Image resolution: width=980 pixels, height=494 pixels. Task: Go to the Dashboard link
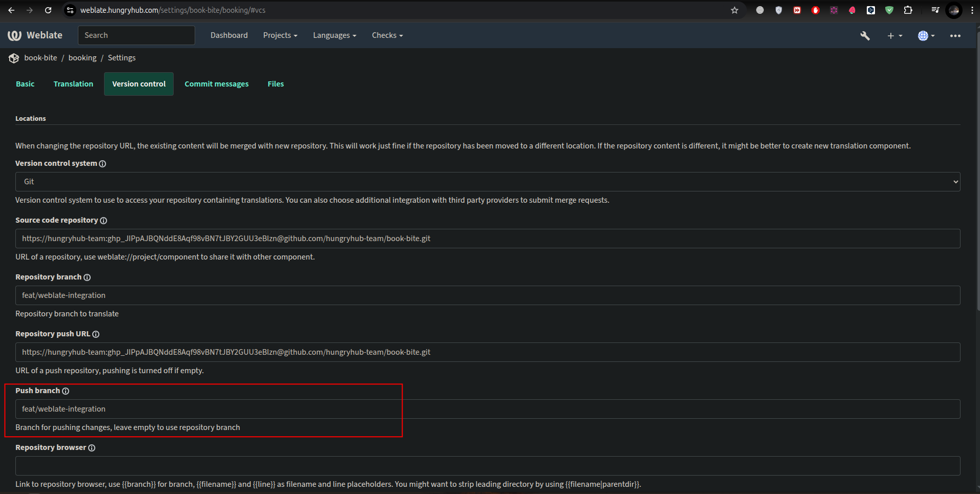coord(229,35)
